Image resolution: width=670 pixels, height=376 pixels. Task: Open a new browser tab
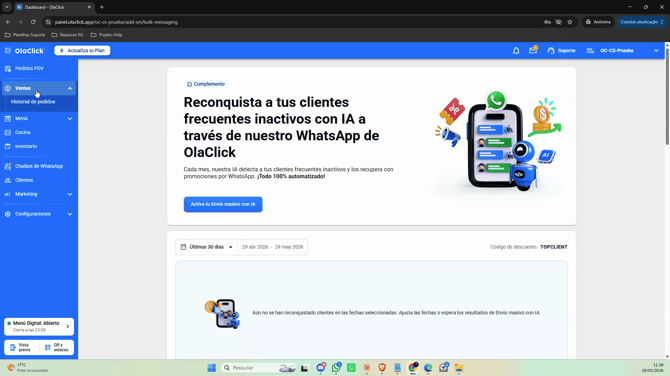(102, 7)
